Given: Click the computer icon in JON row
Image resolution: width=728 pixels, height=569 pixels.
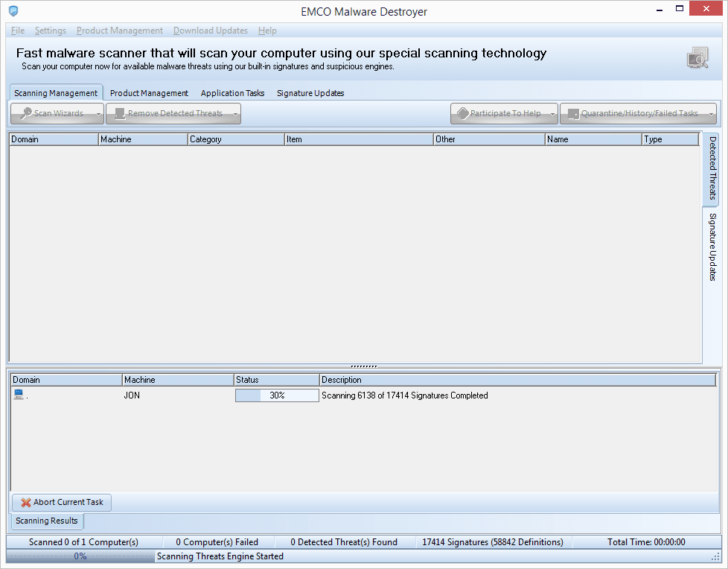Looking at the screenshot, I should pyautogui.click(x=19, y=395).
